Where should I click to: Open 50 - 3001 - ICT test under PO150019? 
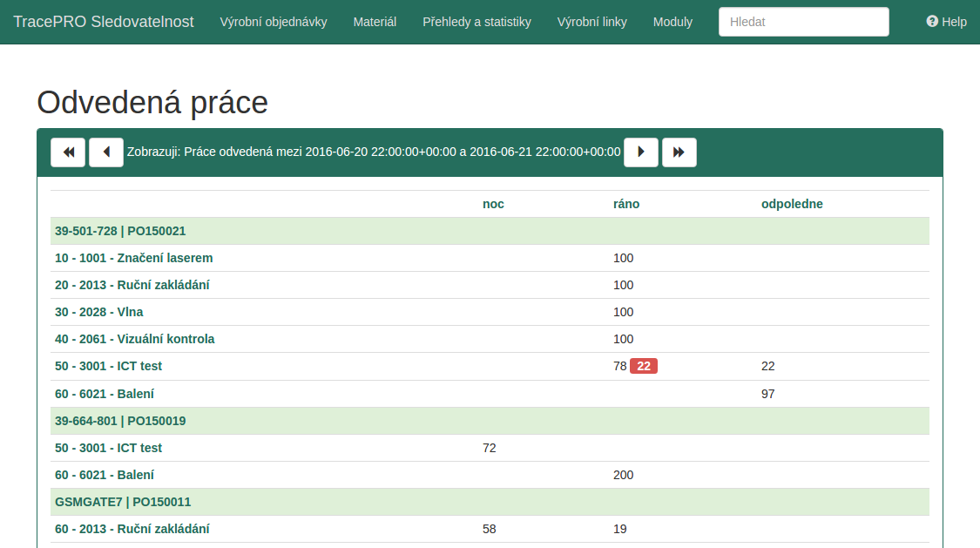[108, 448]
